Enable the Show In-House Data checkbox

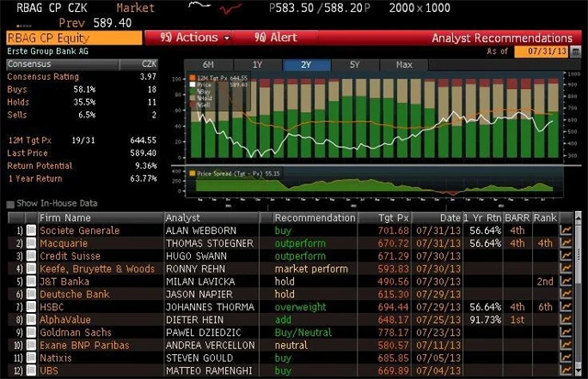pos(11,204)
